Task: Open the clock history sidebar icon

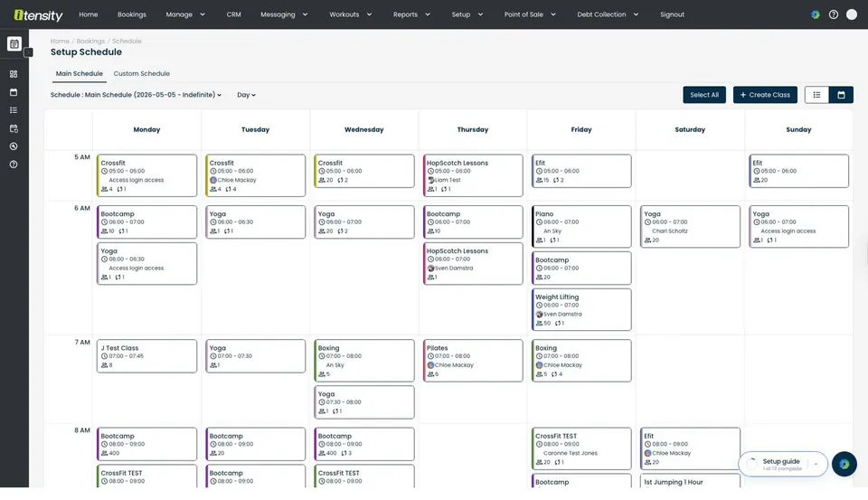Action: point(14,146)
